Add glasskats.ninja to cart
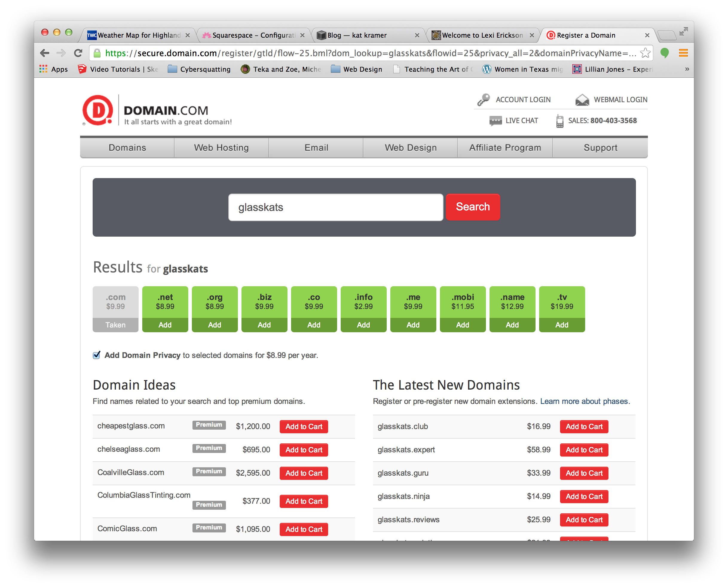 [584, 497]
